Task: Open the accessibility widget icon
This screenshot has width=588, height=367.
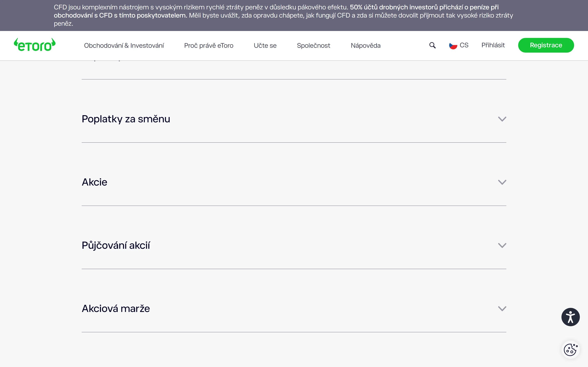Action: [x=570, y=317]
